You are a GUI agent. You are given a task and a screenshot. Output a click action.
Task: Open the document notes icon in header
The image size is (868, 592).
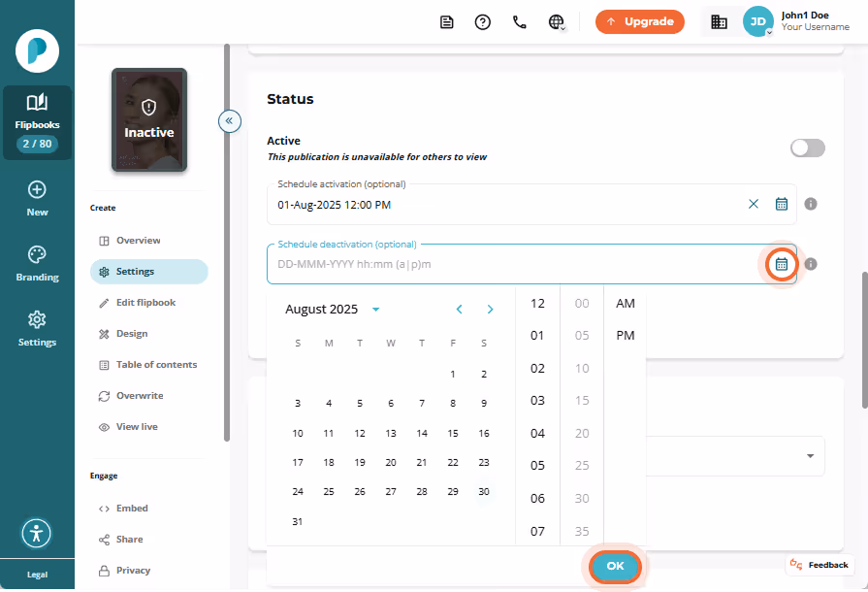pyautogui.click(x=447, y=22)
